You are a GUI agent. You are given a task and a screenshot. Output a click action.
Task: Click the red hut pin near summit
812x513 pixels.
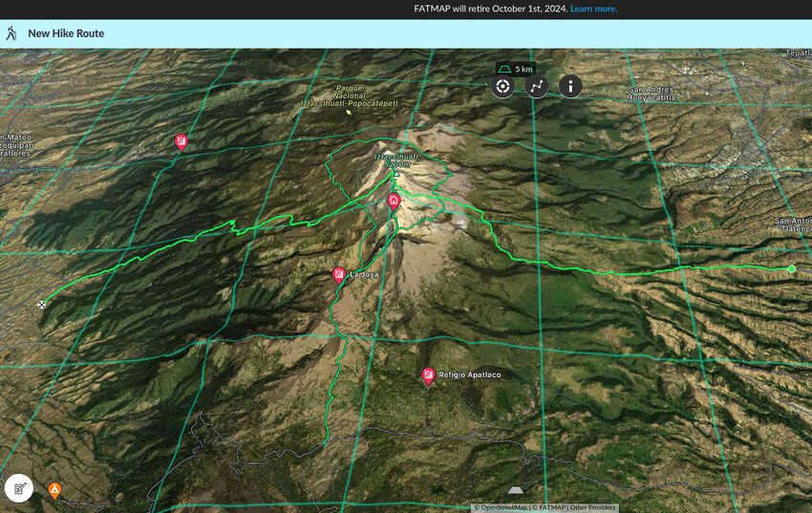pos(394,201)
